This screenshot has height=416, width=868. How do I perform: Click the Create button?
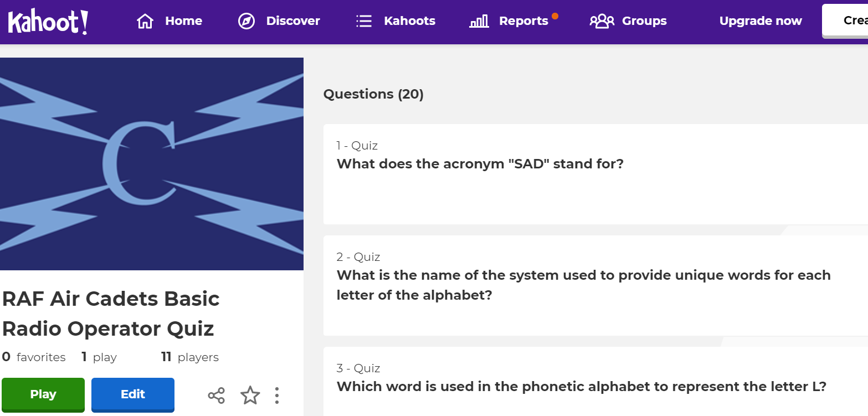(845, 21)
